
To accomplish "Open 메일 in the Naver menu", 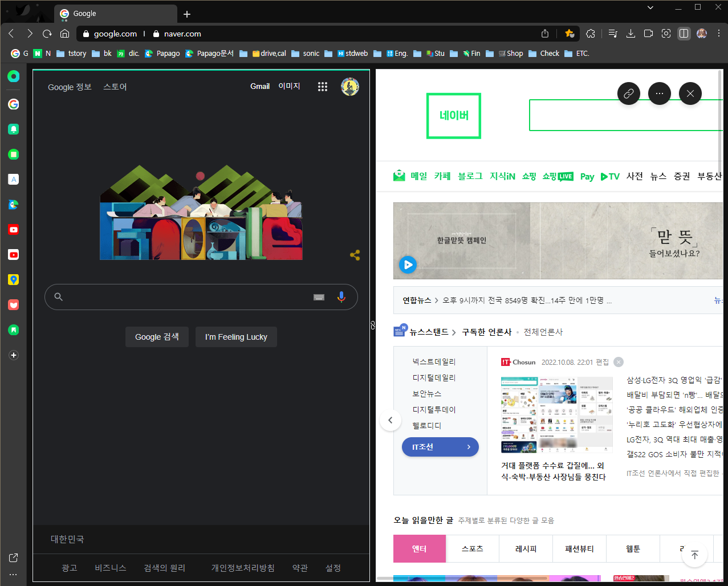I will pyautogui.click(x=419, y=176).
